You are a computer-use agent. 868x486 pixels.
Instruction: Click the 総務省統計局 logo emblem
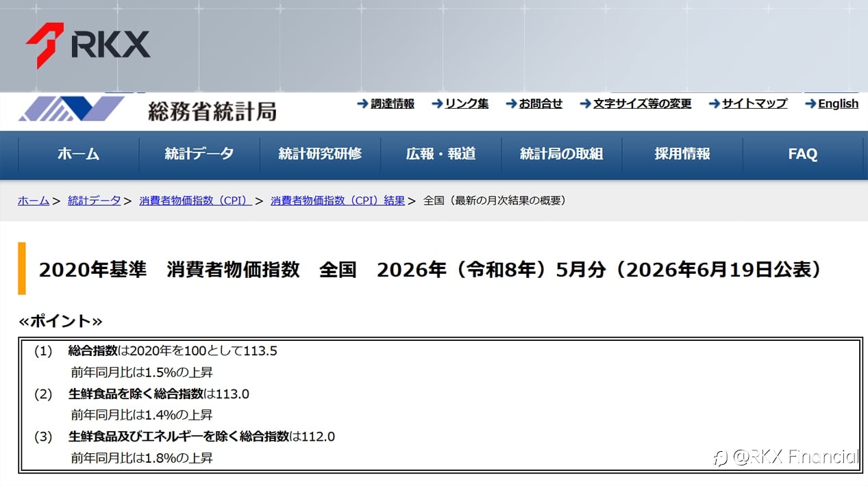coord(71,108)
